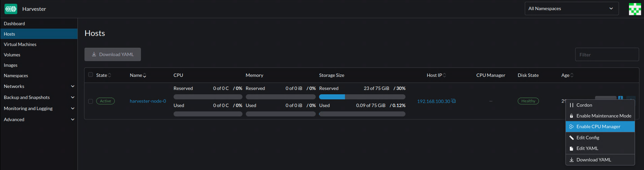Click the Harvester logo icon

pos(11,9)
